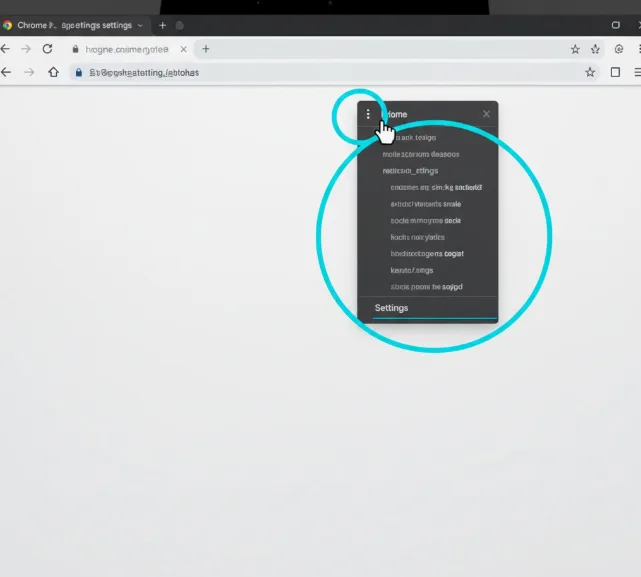Select the Home header in the popup menu
This screenshot has width=641, height=577.
(396, 114)
